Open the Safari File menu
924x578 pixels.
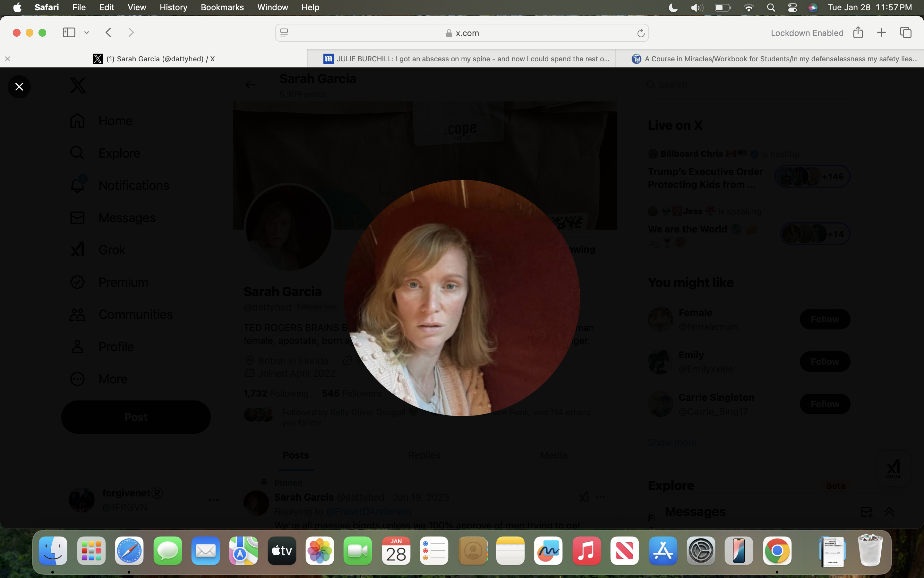tap(79, 8)
